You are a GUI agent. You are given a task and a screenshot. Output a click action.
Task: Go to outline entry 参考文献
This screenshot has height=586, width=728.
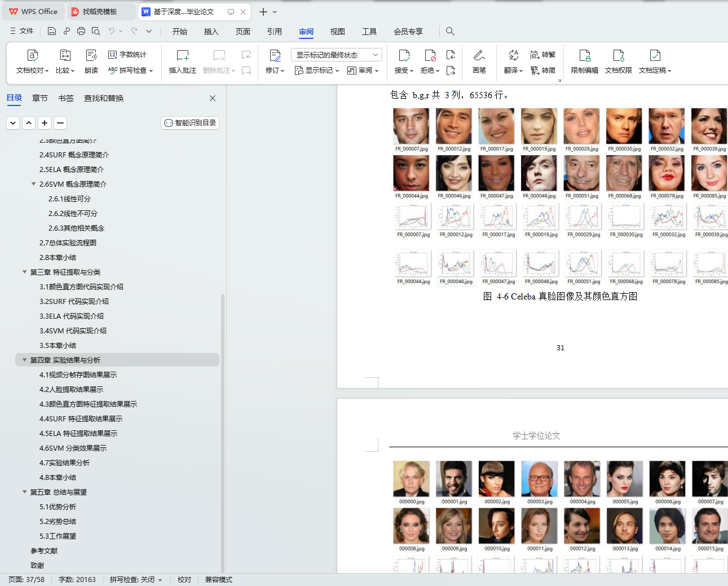coord(44,550)
